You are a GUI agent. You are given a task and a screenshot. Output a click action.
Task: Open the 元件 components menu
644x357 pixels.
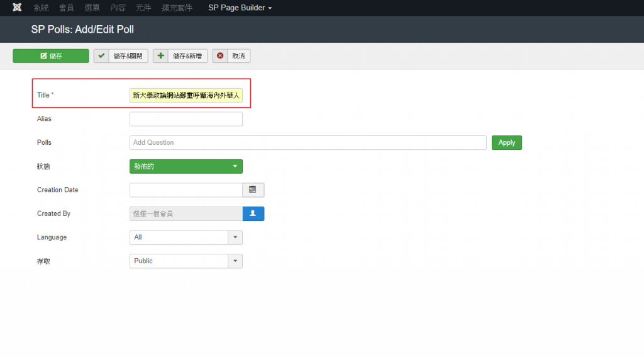(x=143, y=8)
